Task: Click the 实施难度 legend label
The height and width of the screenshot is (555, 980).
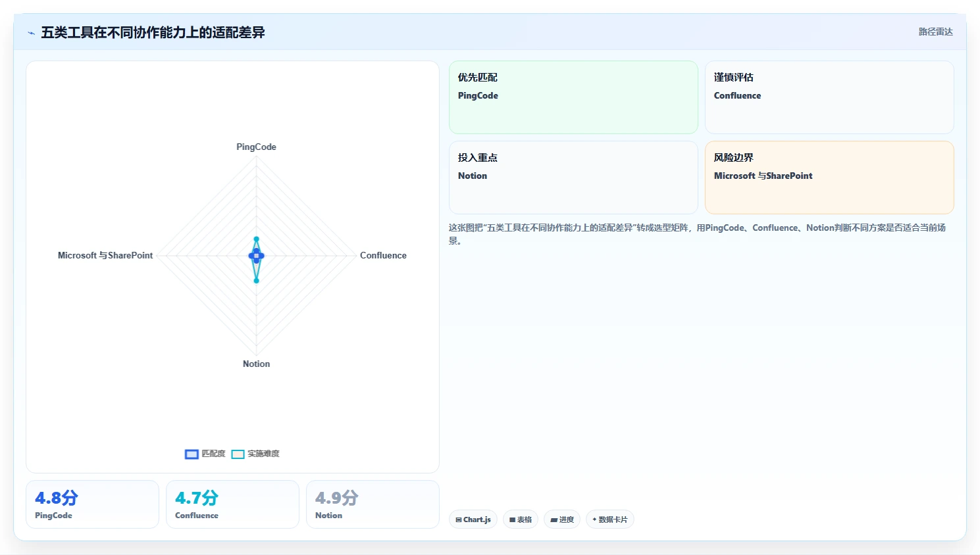Action: 263,454
